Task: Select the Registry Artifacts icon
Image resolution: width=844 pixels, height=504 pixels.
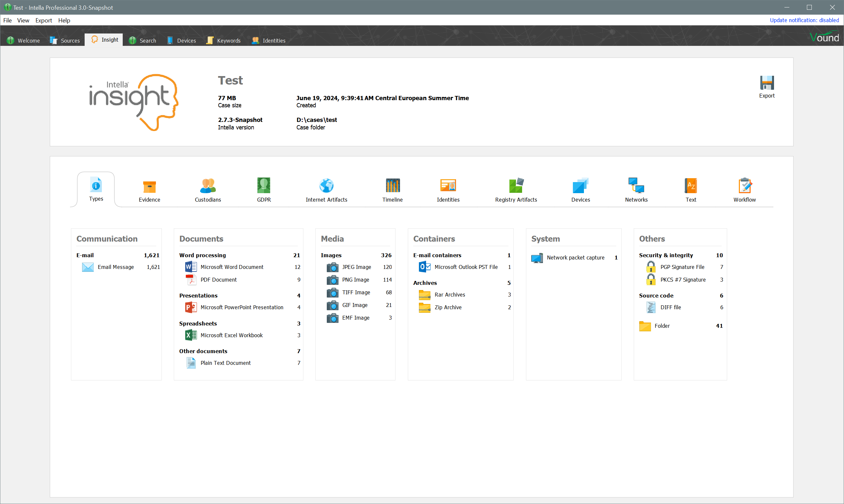Action: click(516, 186)
